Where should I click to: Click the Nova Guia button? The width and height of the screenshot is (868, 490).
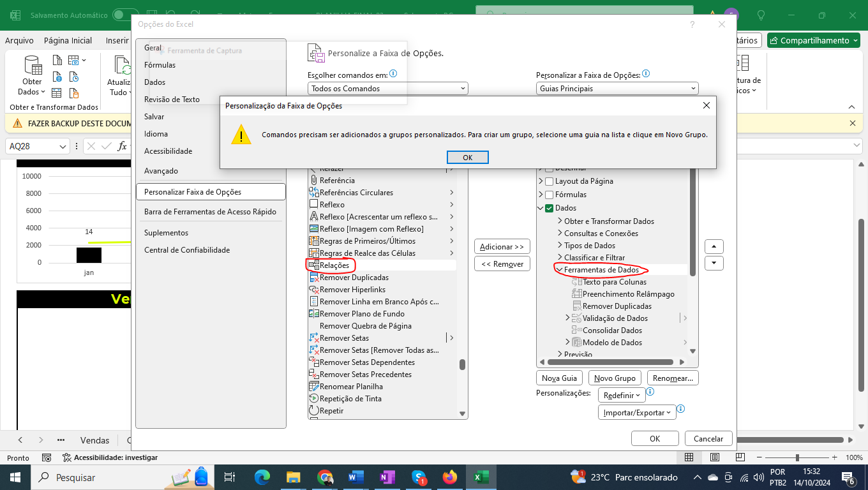click(560, 378)
